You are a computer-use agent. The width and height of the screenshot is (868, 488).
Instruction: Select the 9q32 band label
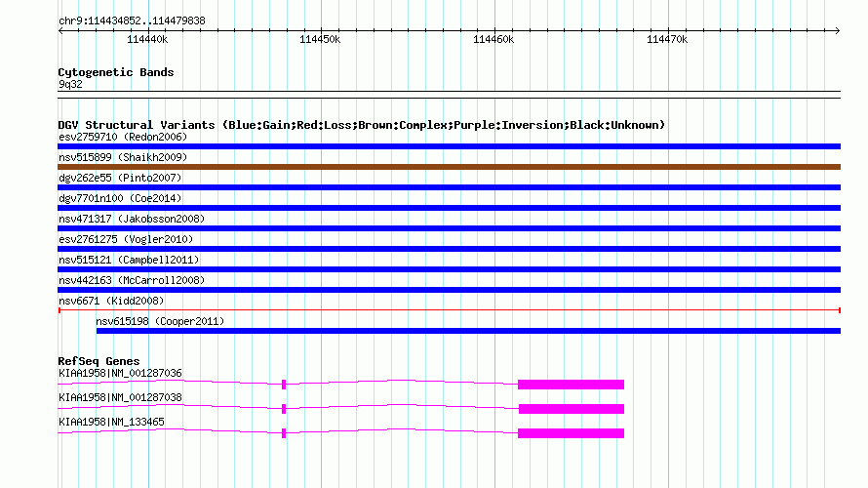pos(70,84)
